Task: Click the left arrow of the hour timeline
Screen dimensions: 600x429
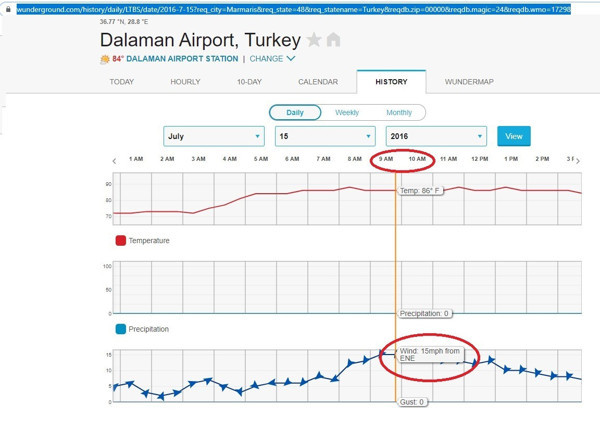Action: [114, 161]
